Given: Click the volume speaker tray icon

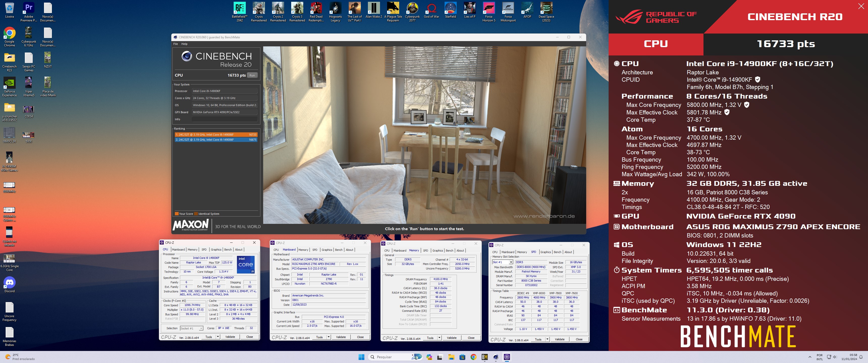Looking at the screenshot, I should coord(835,357).
